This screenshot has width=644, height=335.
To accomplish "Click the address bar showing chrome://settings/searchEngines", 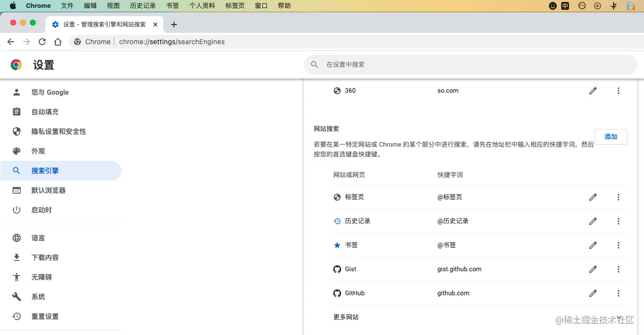I will (172, 42).
